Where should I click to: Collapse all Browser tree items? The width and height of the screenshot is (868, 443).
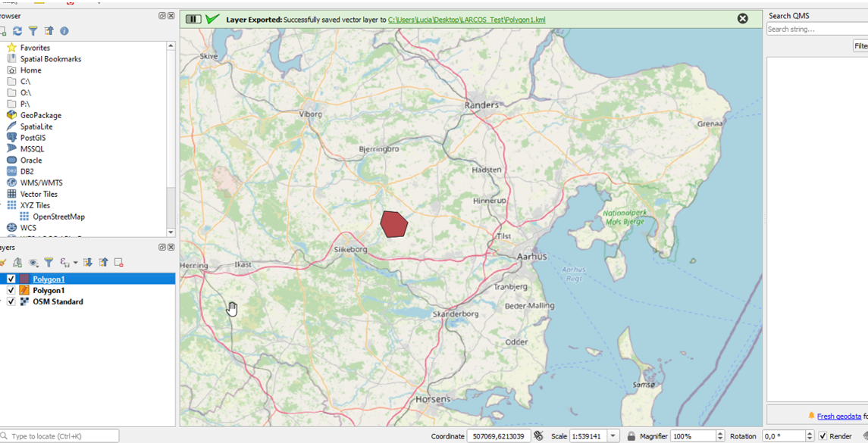pyautogui.click(x=49, y=31)
